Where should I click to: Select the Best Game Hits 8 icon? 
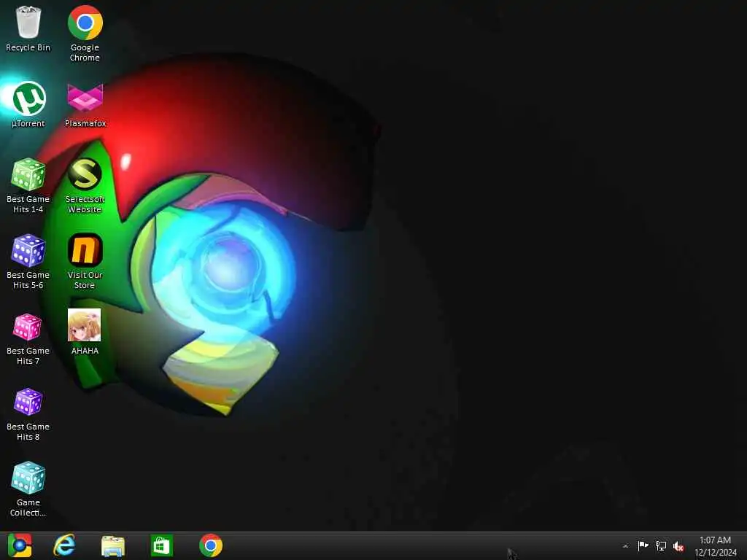click(28, 413)
